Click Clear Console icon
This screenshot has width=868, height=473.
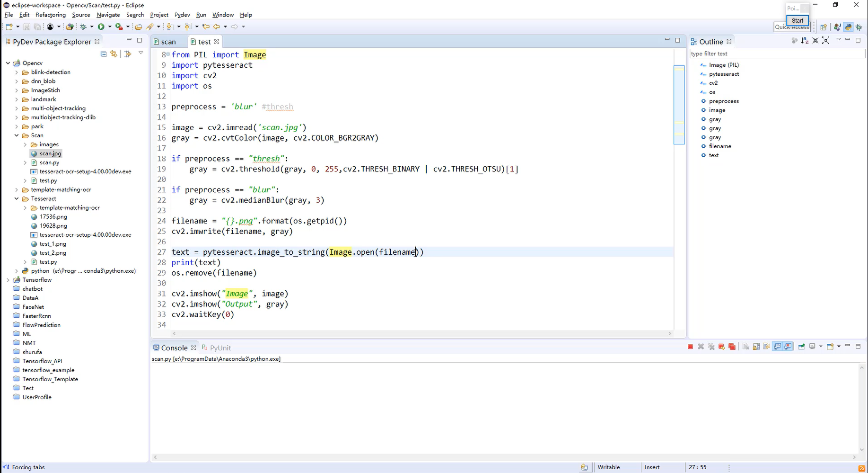click(x=746, y=347)
